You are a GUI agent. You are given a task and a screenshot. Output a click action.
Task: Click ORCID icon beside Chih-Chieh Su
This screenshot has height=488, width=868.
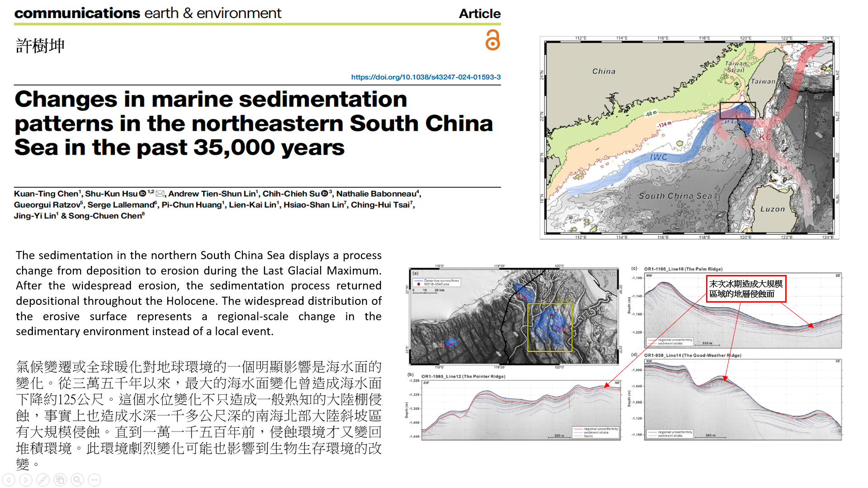(x=324, y=194)
